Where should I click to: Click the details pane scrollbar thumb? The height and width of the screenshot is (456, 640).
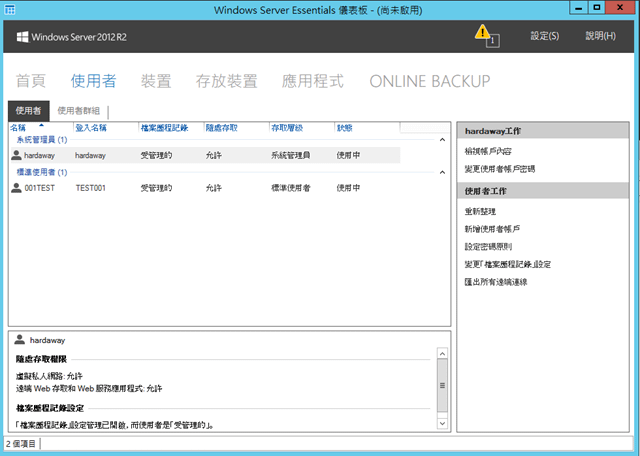442,385
